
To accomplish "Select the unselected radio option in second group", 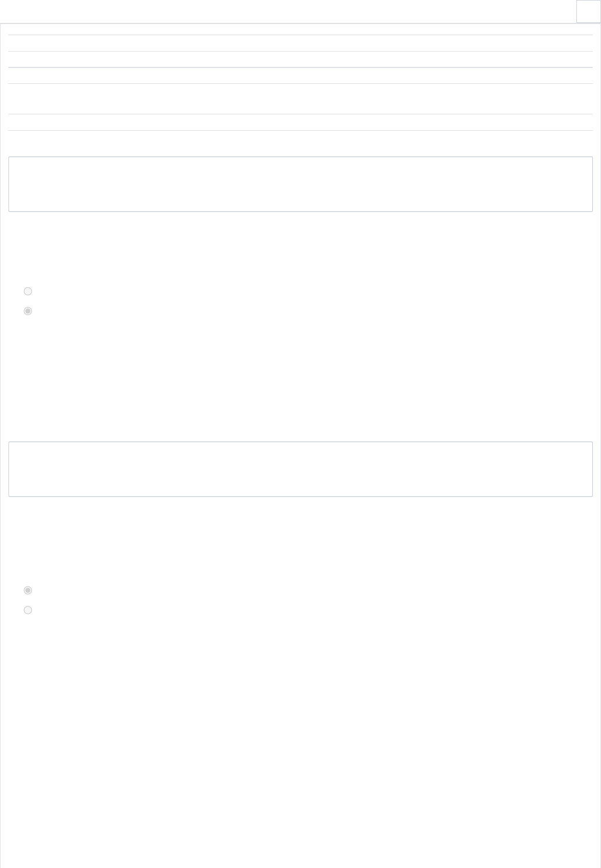I will point(28,610).
